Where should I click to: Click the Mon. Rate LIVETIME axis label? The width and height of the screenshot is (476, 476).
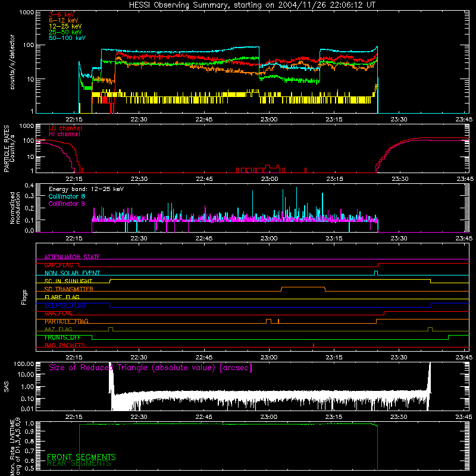15,446
